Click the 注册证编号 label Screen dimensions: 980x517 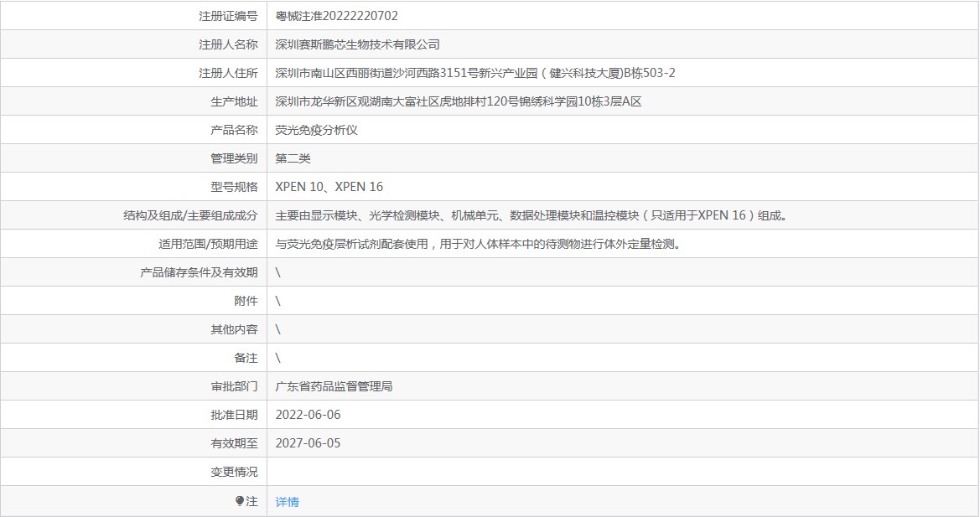pyautogui.click(x=228, y=16)
